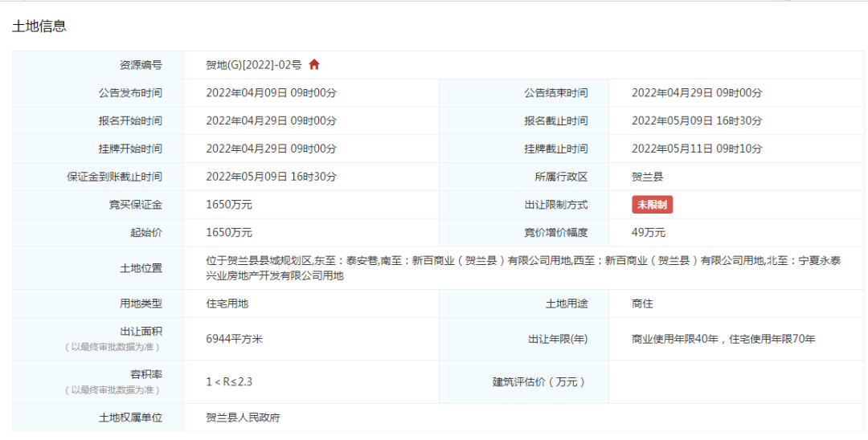Click the 所属行政区 label
The height and width of the screenshot is (440, 868).
(x=561, y=177)
